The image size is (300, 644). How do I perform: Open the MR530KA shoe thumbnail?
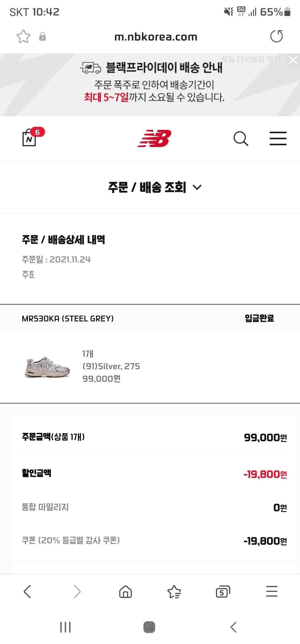tap(47, 366)
